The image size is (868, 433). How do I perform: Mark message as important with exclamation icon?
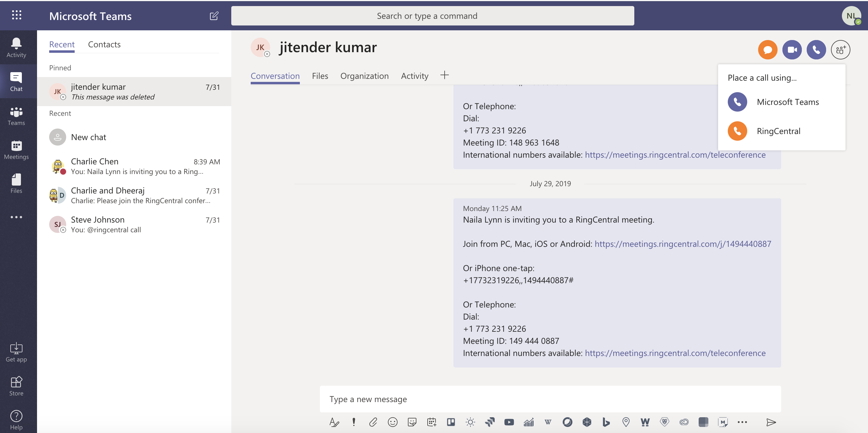click(x=354, y=422)
